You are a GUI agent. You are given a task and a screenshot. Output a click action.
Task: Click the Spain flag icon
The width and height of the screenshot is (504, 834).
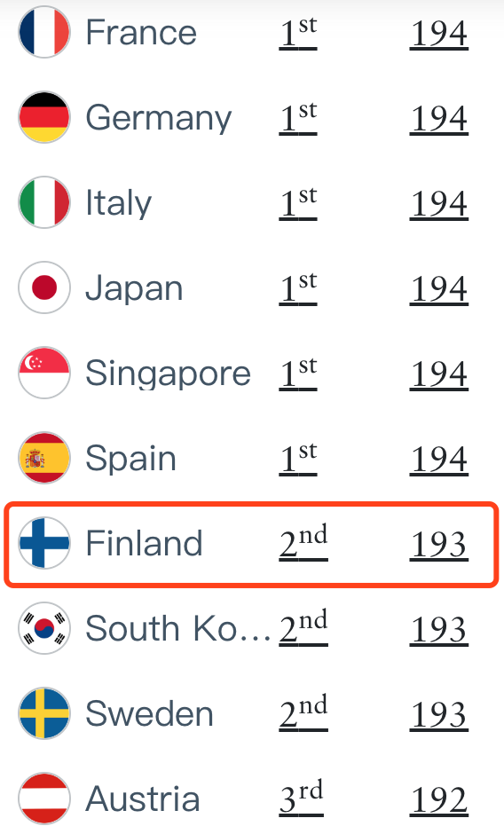44,458
